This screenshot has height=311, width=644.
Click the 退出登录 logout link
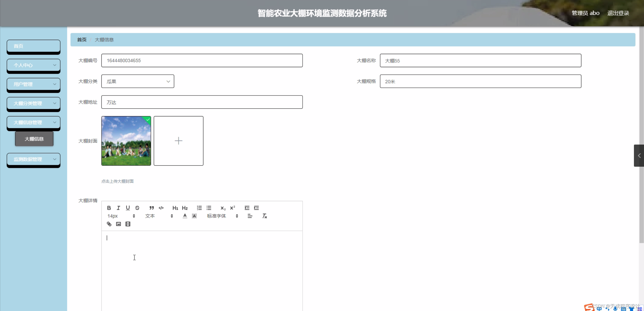[618, 13]
